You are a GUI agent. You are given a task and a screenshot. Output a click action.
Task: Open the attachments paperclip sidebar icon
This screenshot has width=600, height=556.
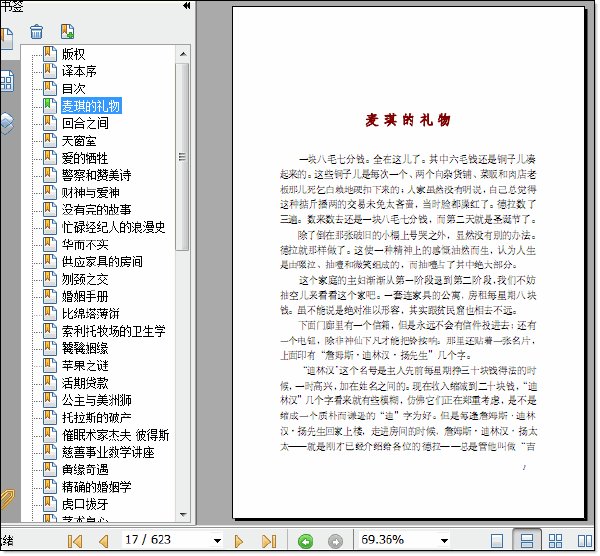[x=7, y=499]
